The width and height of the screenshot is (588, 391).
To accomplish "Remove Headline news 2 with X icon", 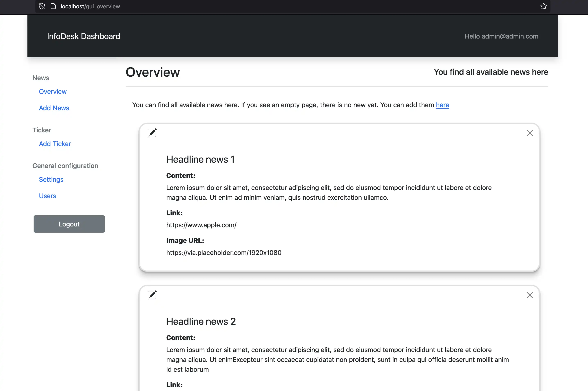I will coord(530,295).
